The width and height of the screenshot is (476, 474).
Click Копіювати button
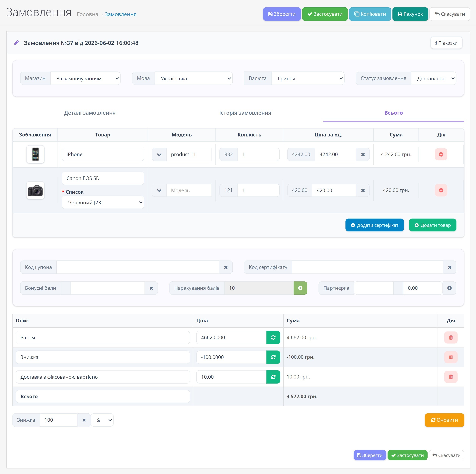tap(370, 14)
